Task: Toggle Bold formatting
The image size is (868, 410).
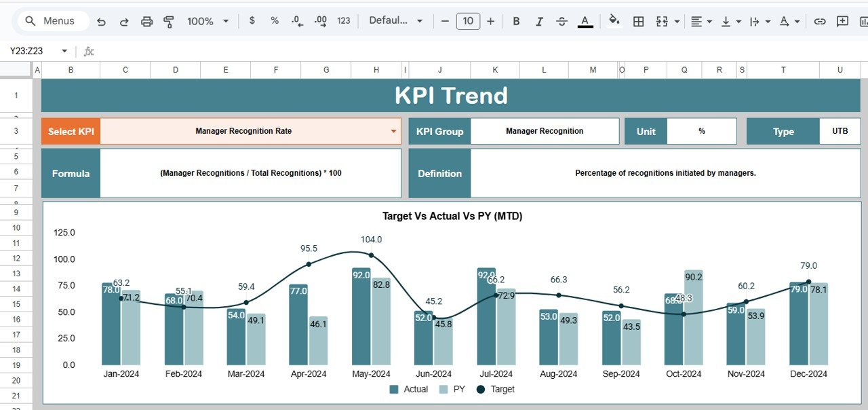Action: pyautogui.click(x=516, y=22)
